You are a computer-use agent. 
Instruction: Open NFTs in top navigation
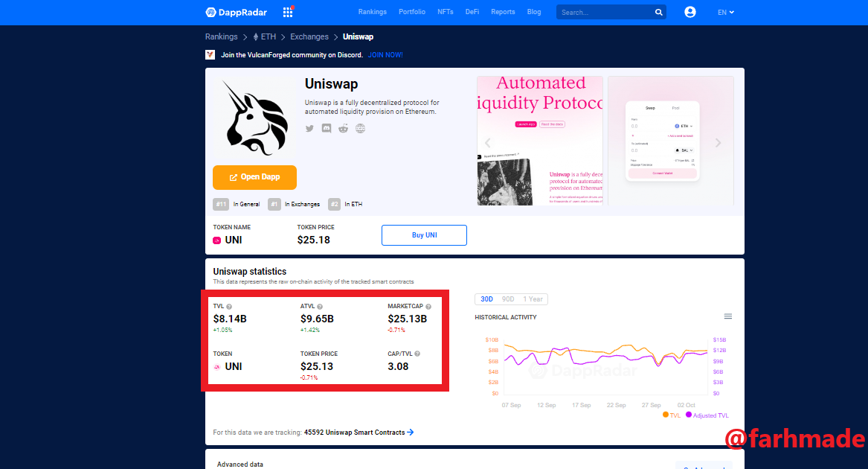(445, 12)
